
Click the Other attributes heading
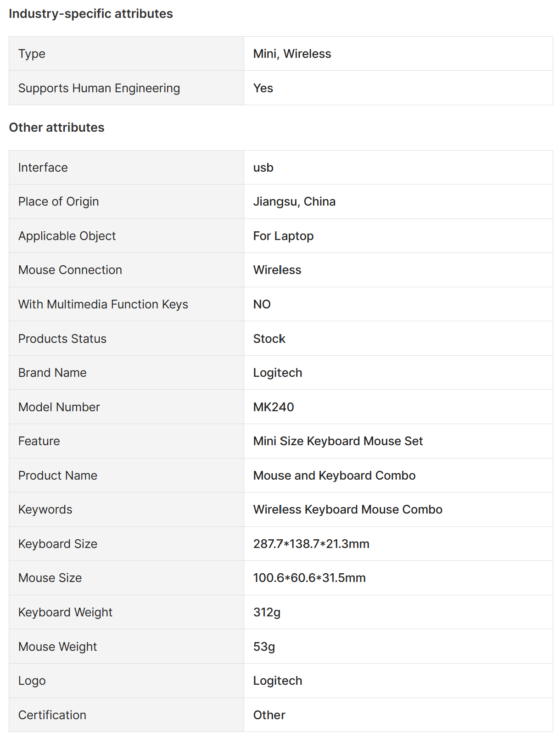(x=57, y=128)
